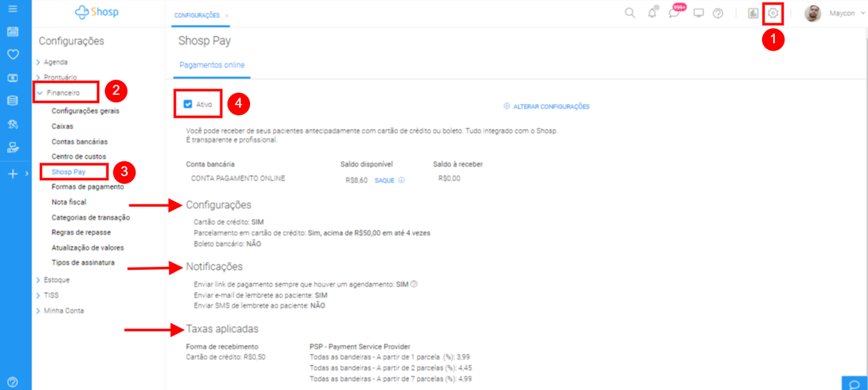Open the notifications bell
The image size is (868, 390).
pos(652,13)
